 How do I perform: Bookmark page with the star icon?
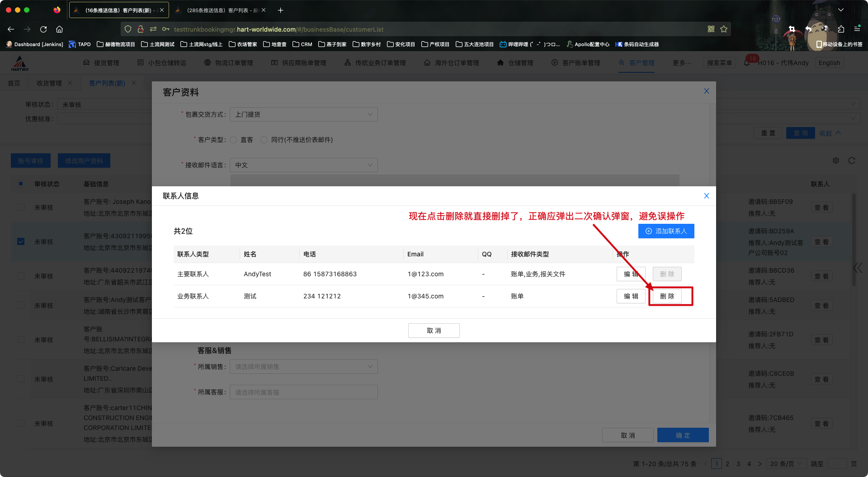point(724,29)
